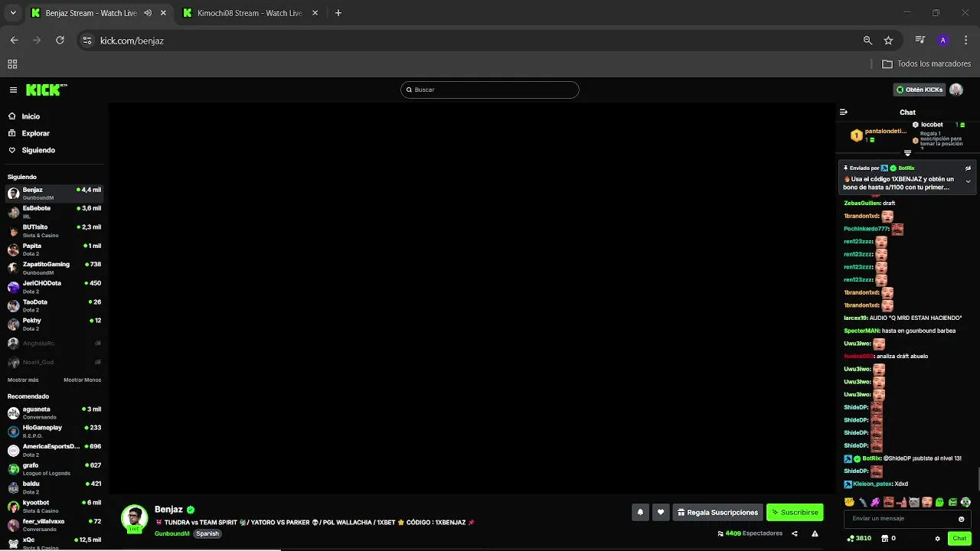Mute the Benjaz Stream tab audio icon
980x551 pixels.
click(x=148, y=13)
